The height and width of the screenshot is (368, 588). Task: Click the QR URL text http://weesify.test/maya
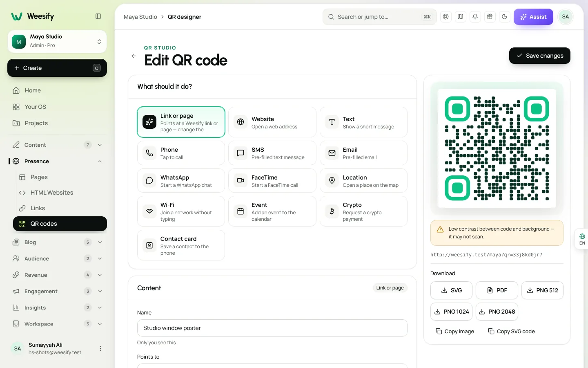[x=486, y=255]
